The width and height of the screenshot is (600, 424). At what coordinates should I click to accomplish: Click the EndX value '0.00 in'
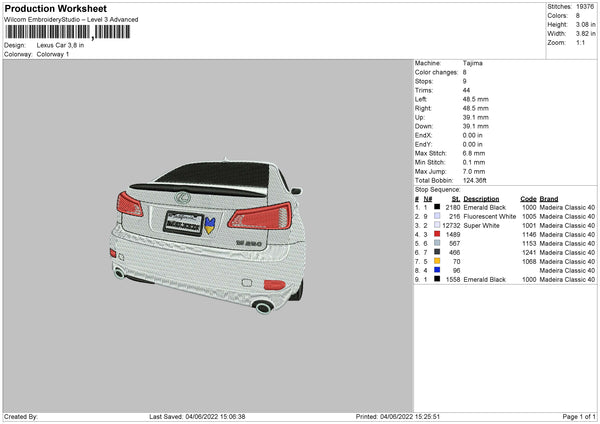473,135
